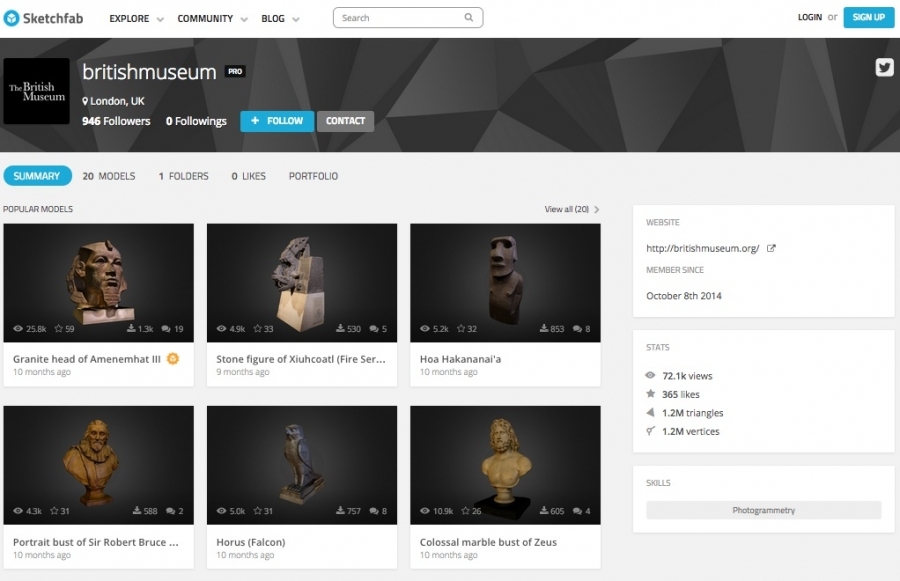Click download icon on Granite head of Amenemhat thumbnail

coord(131,328)
